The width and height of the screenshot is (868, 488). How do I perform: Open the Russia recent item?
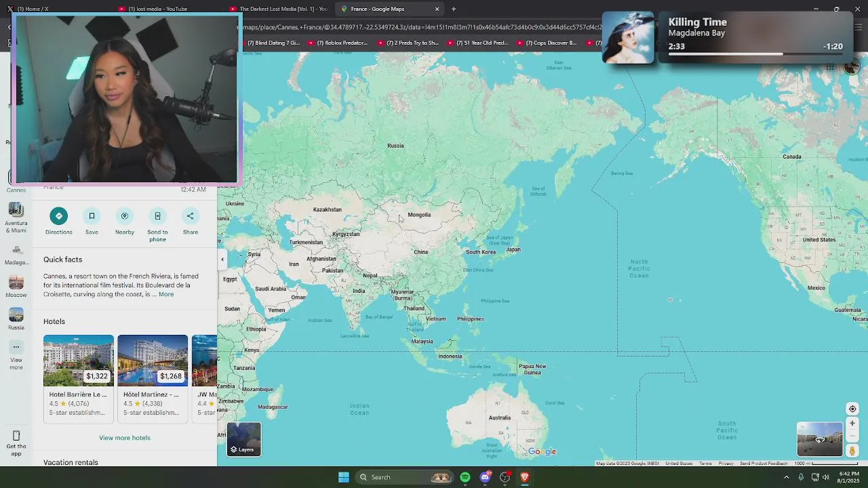(x=16, y=319)
